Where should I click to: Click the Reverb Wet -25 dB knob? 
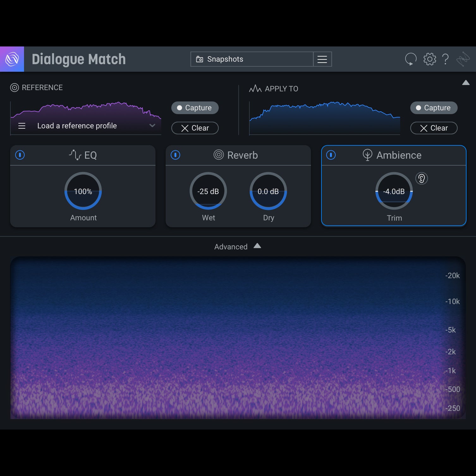click(x=208, y=191)
